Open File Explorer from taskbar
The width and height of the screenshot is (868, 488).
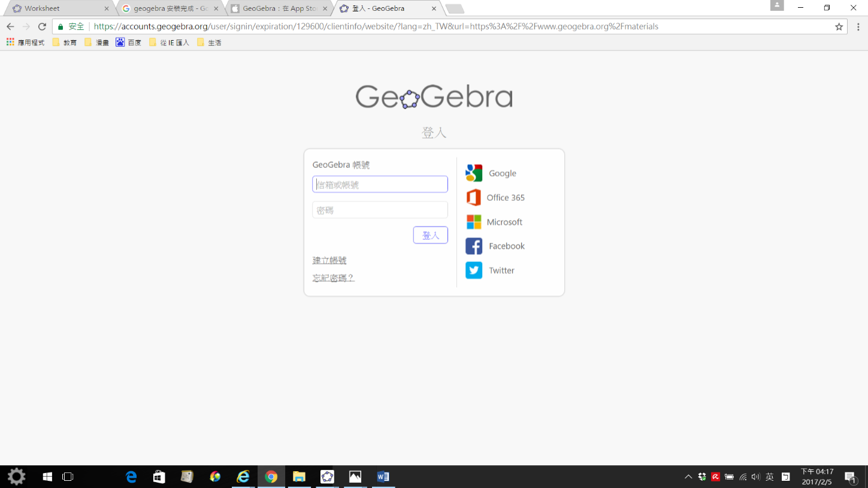[x=299, y=477]
